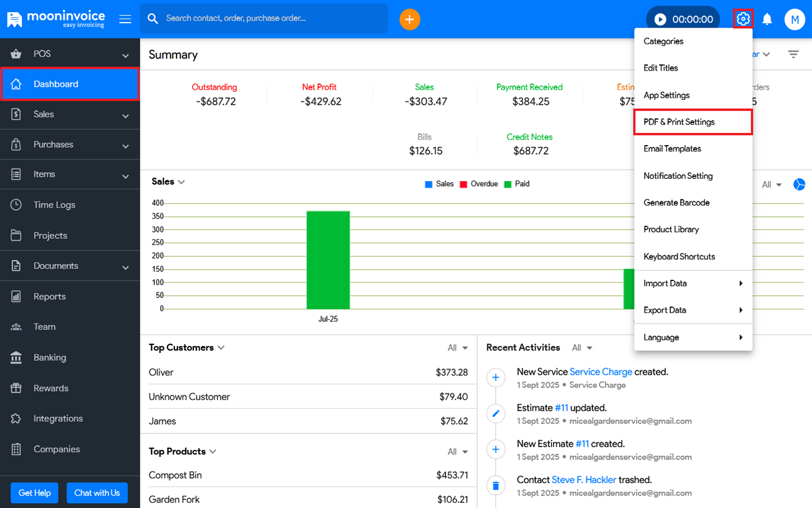Open the Service Charge link
812x508 pixels.
(x=601, y=372)
